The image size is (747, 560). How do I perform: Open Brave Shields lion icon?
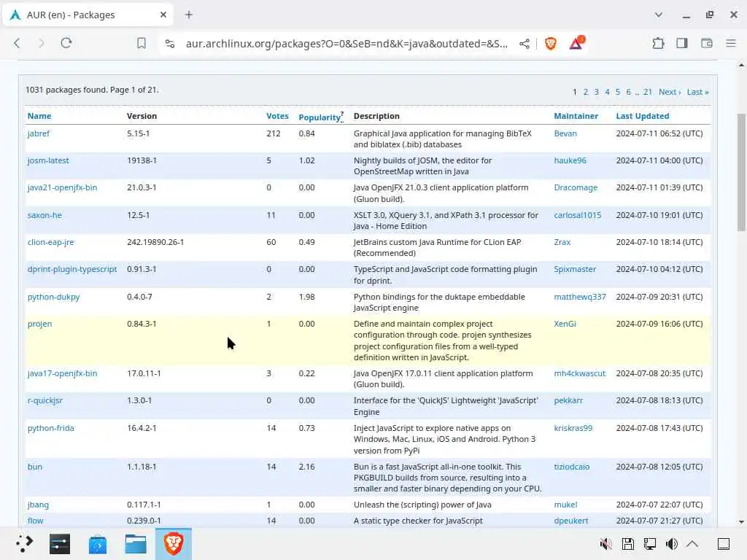[551, 44]
